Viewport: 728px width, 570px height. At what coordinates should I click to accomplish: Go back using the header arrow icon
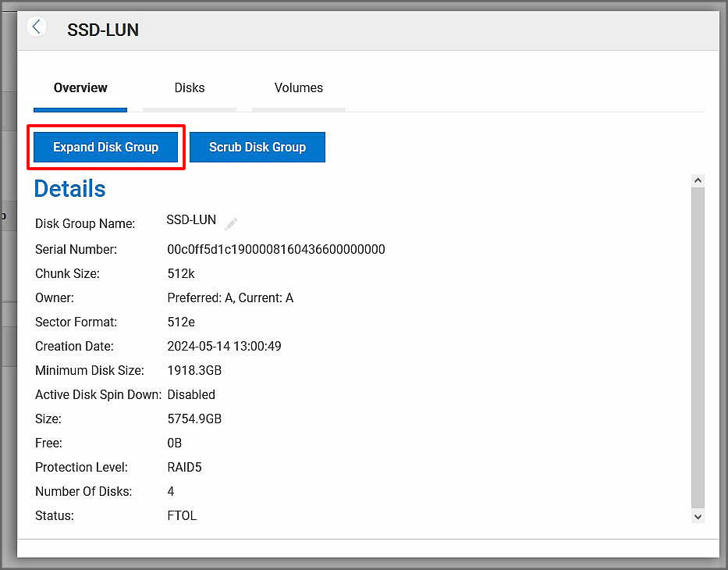(36, 27)
